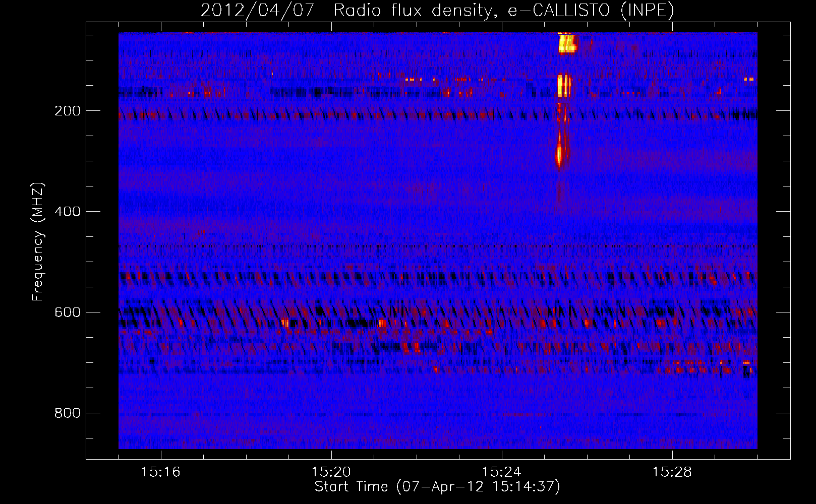816x504 pixels.
Task: Select the 'Frequency (MHZ)' y-axis label
Action: click(x=37, y=241)
